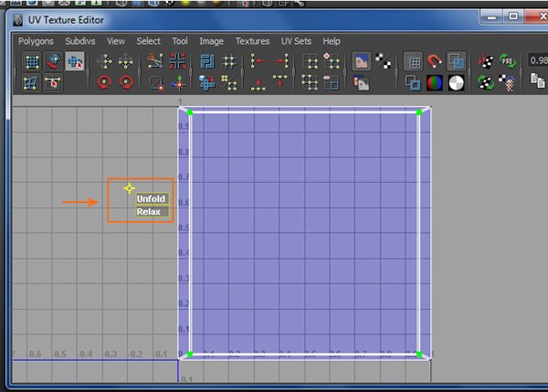Open the Select menu
The height and width of the screenshot is (392, 548).
coord(149,41)
